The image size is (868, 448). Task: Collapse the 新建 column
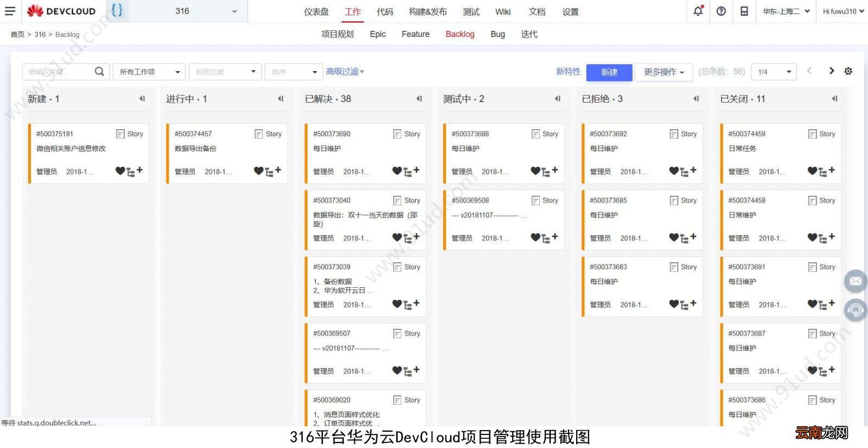142,99
